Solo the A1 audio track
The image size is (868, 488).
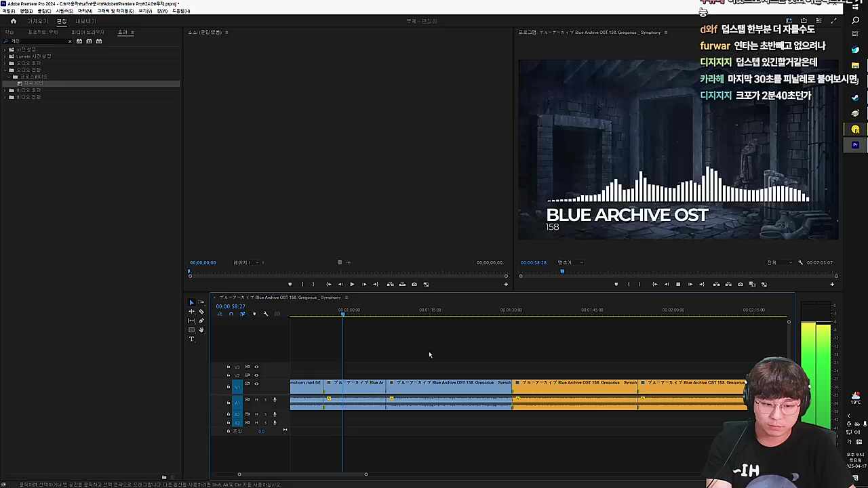265,400
